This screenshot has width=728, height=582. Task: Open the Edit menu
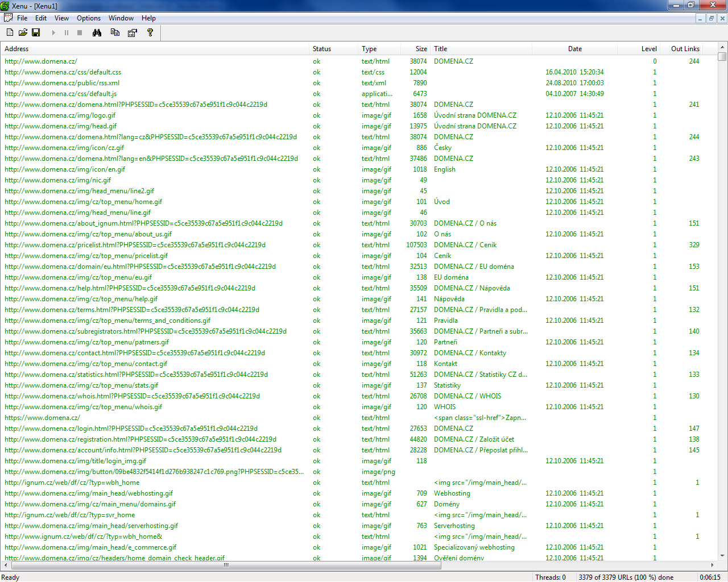(x=41, y=18)
